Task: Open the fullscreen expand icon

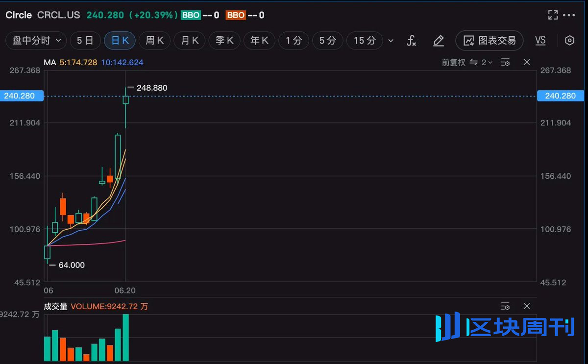Action: click(553, 15)
